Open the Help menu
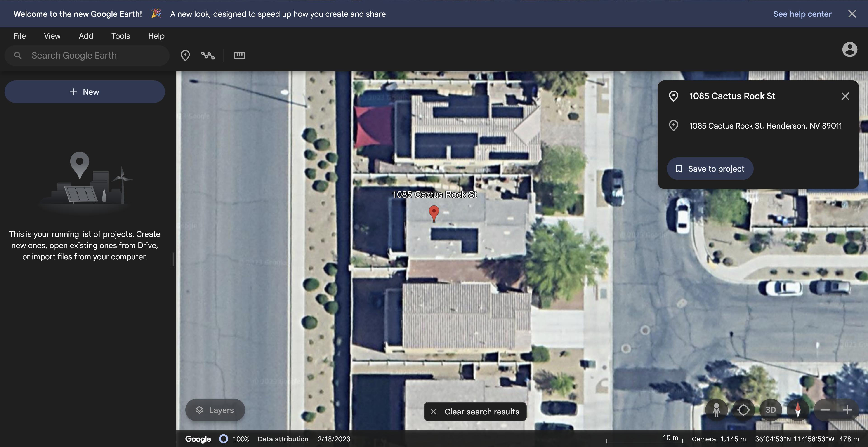Viewport: 868px width, 447px height. 156,36
